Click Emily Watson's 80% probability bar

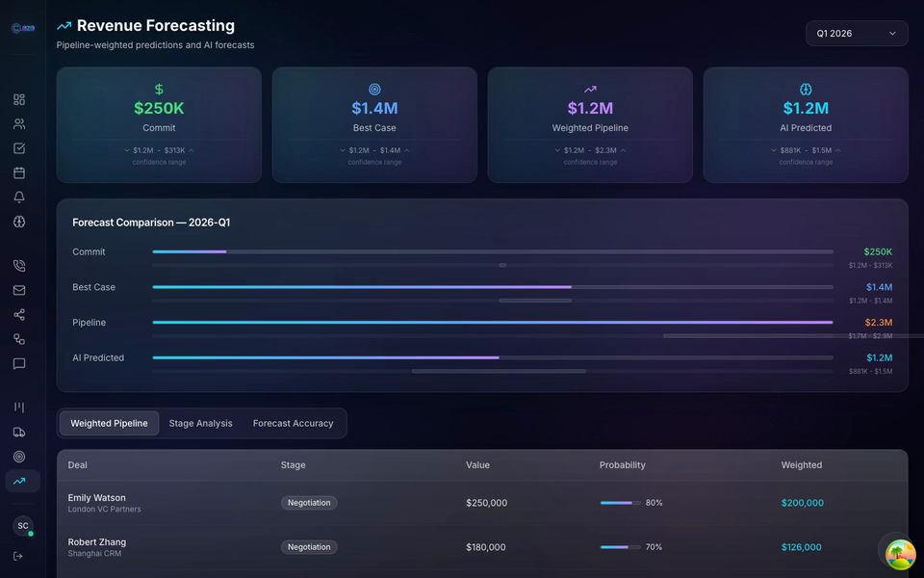(620, 502)
